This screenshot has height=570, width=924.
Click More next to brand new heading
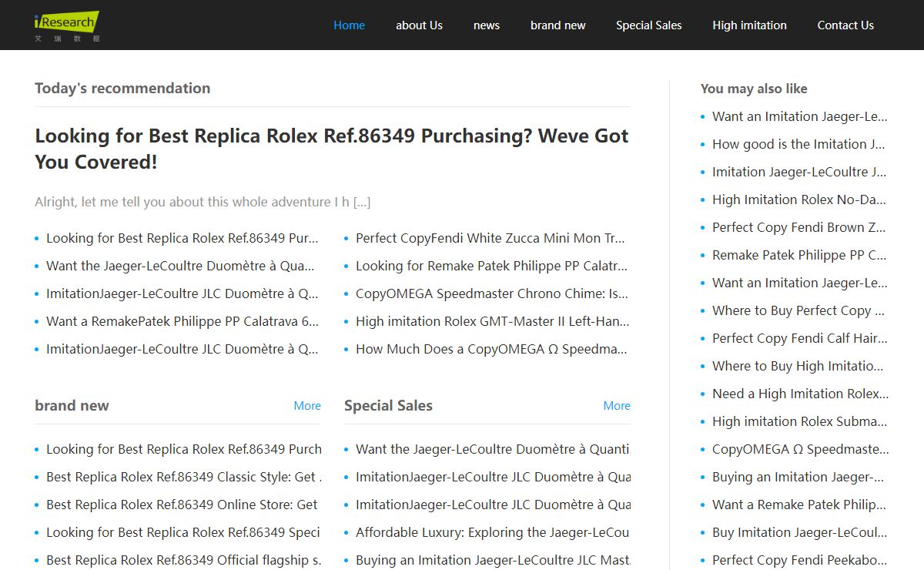(x=307, y=406)
